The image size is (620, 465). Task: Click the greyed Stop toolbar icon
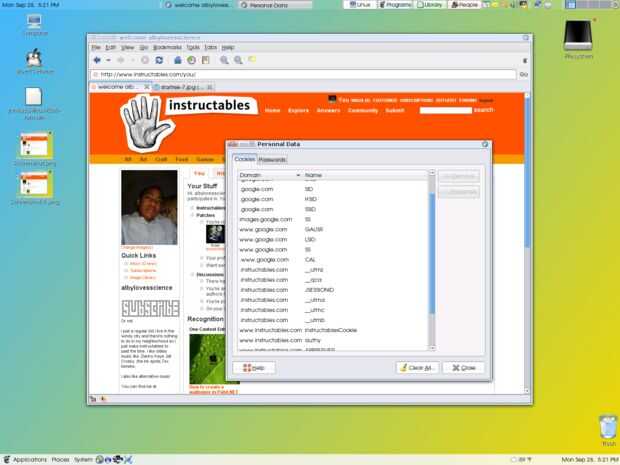145,60
